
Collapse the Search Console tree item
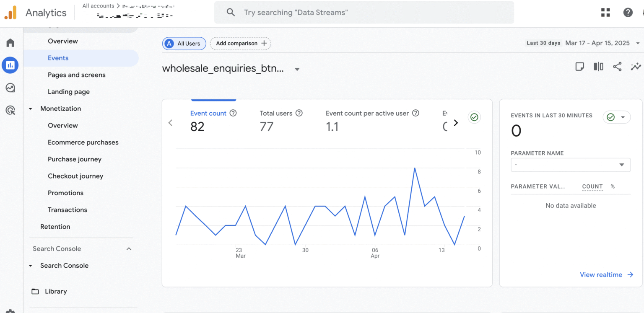click(31, 266)
